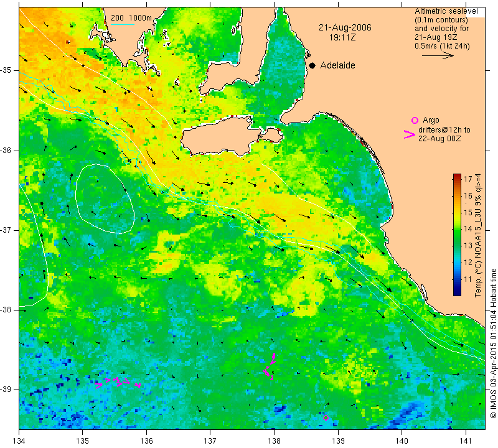
Task: Click the Adelaide city label
Action: pyautogui.click(x=337, y=65)
